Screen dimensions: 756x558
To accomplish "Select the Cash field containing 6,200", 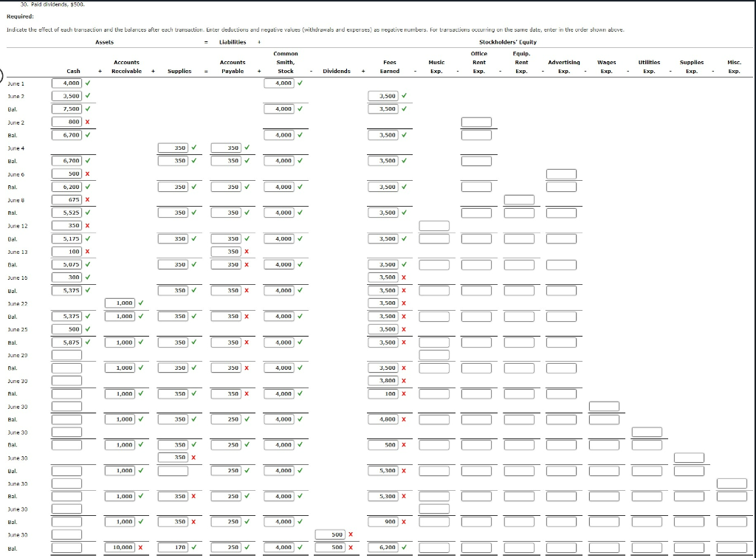I will (67, 187).
